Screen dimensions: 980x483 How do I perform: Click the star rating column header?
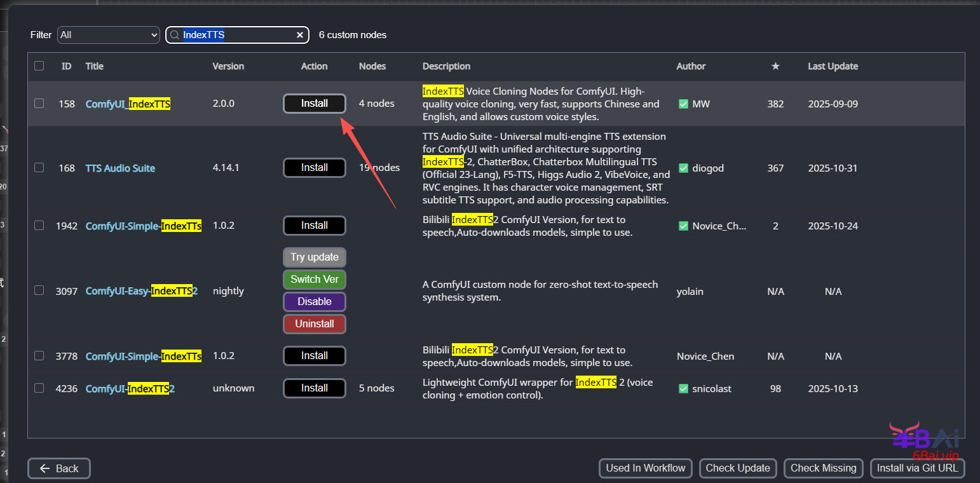(x=775, y=66)
